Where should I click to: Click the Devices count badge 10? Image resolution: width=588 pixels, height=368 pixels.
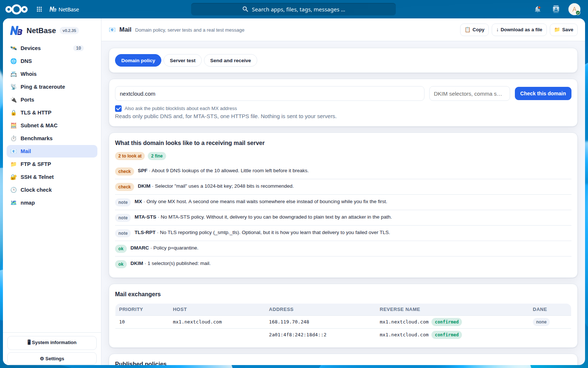click(x=78, y=48)
